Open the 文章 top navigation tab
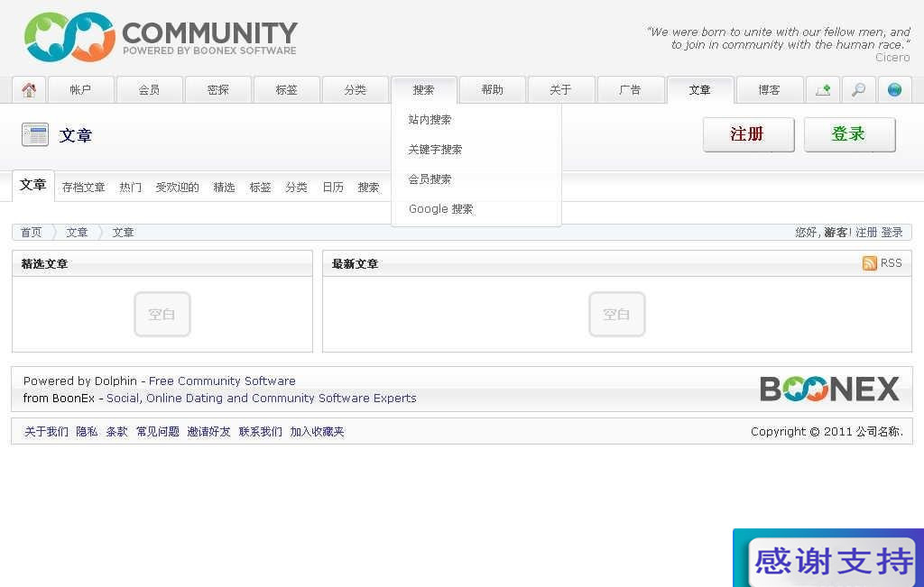This screenshot has height=587, width=924. click(x=700, y=90)
